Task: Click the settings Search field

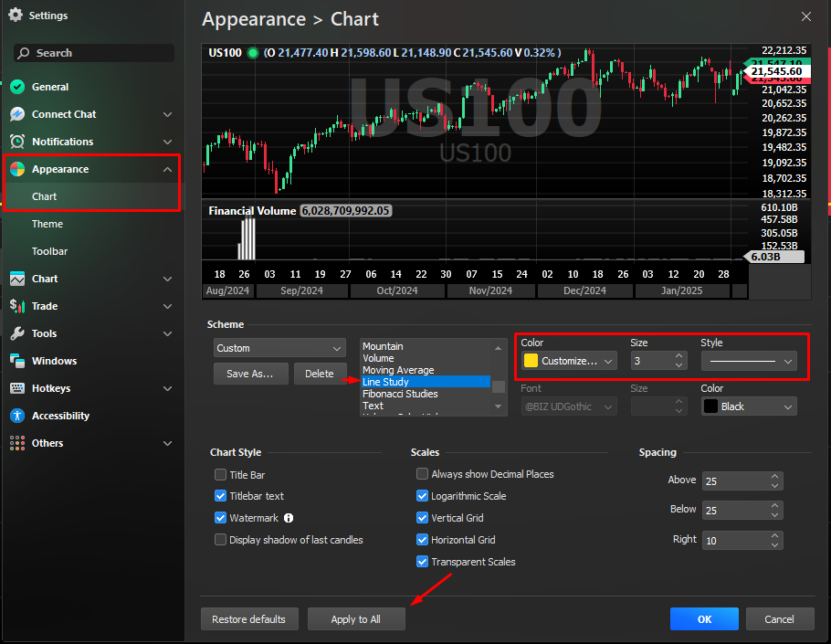Action: (x=93, y=53)
